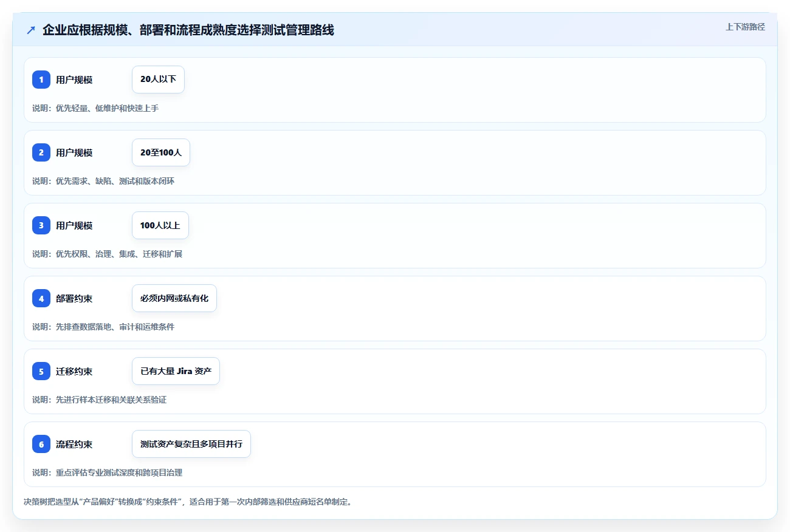Click the number 4 step badge
790x532 pixels.
click(x=41, y=298)
